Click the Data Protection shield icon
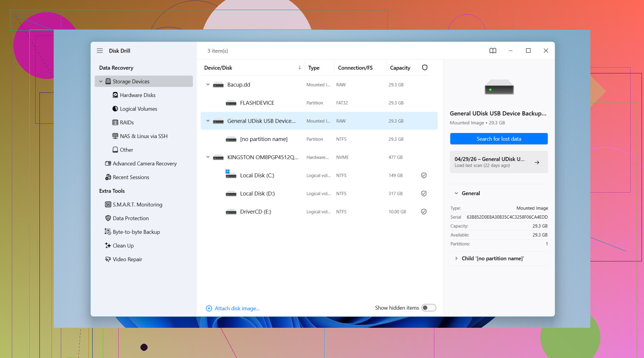The image size is (644, 358). pos(108,218)
